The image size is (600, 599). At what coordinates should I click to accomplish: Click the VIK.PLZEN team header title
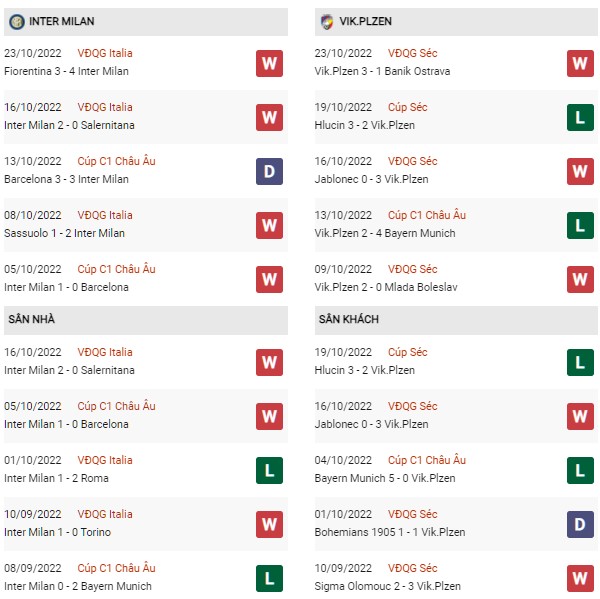(365, 21)
